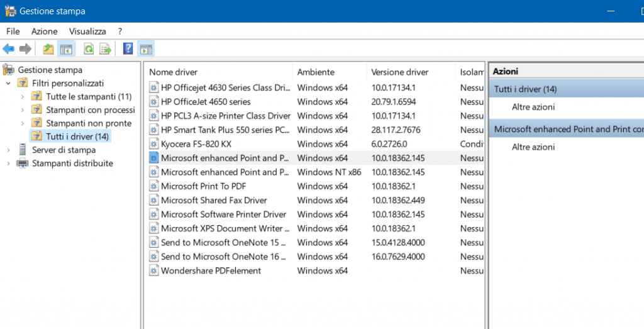Open the Visualizza menu
Viewport: 644px width, 329px height.
(87, 31)
